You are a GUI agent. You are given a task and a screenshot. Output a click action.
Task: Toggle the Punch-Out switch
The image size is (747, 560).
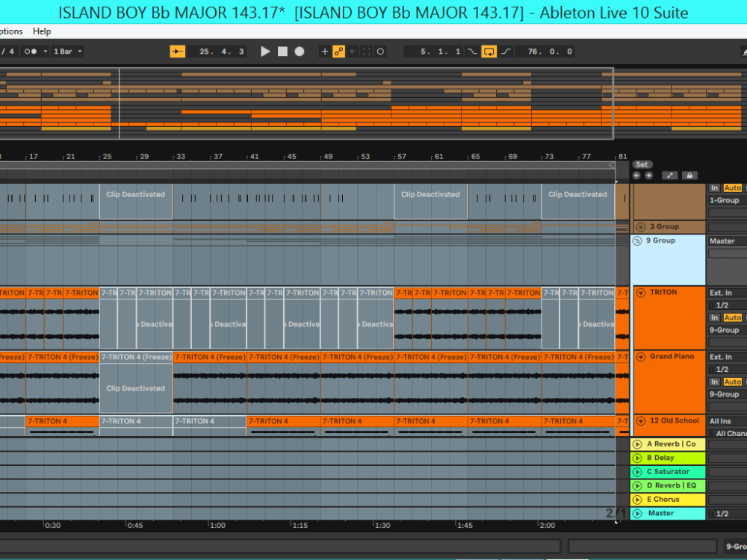click(506, 52)
